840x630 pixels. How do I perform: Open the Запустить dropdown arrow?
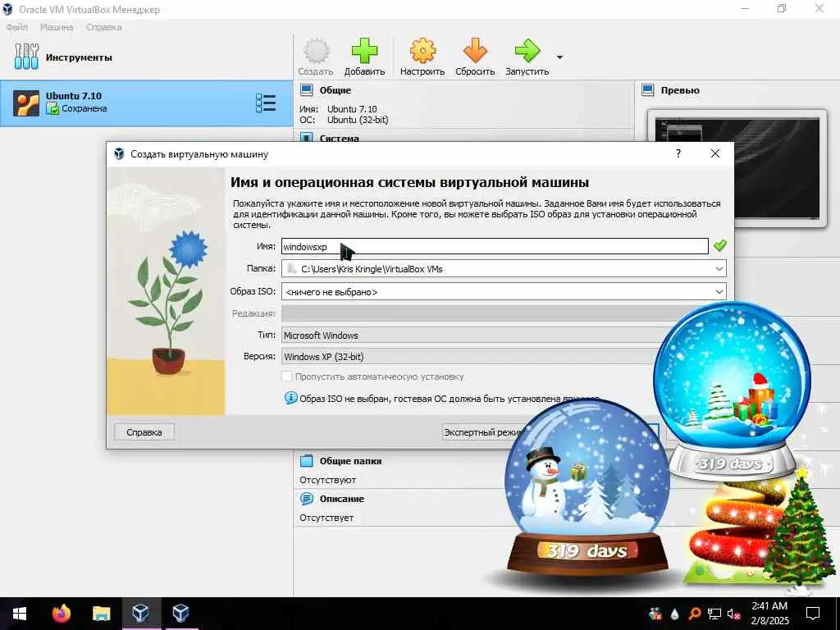[559, 57]
